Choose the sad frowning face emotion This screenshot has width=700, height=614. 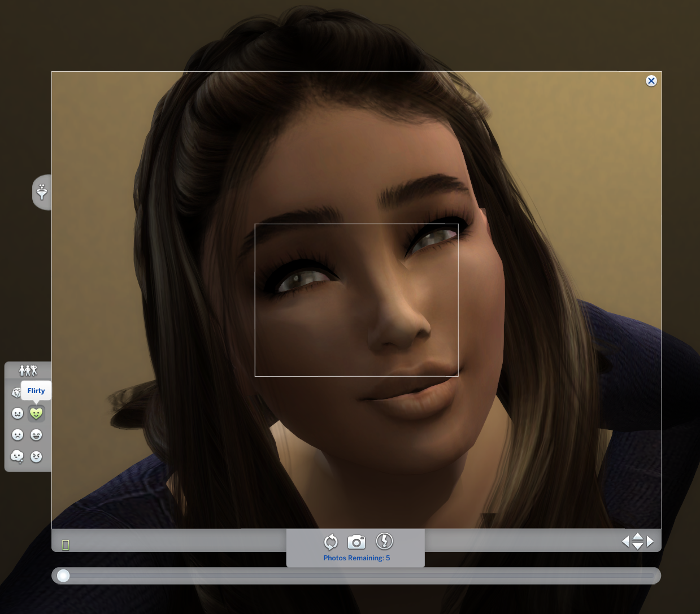tap(18, 435)
